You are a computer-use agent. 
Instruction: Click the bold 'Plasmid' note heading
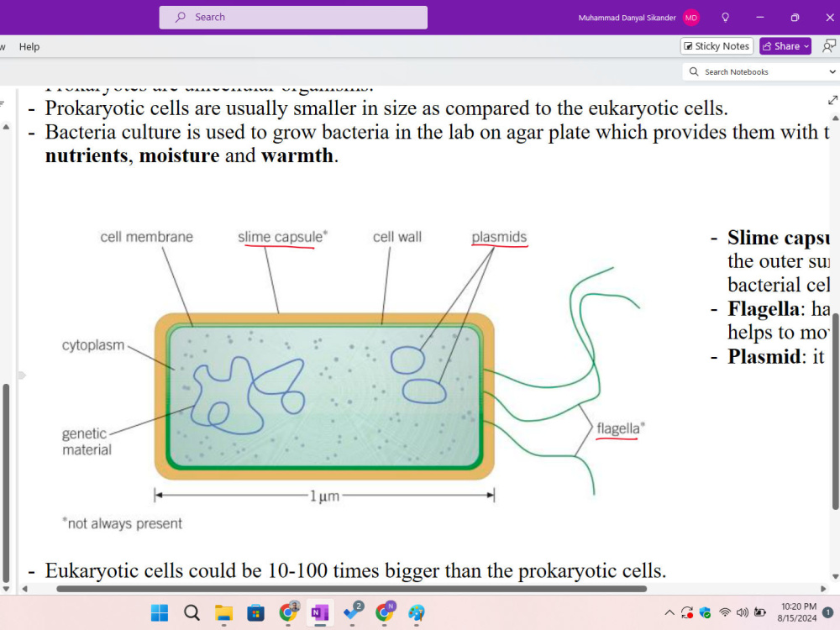click(764, 356)
